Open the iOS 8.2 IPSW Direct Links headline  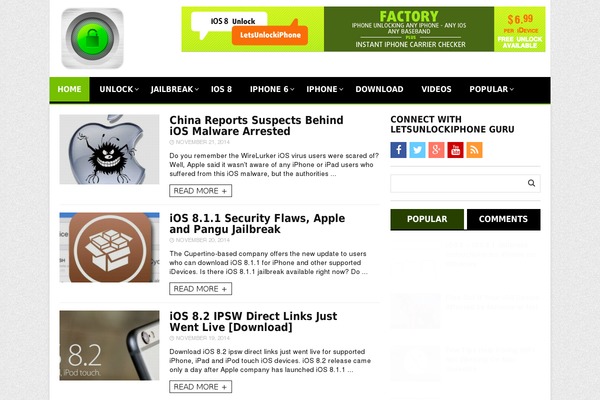click(253, 322)
